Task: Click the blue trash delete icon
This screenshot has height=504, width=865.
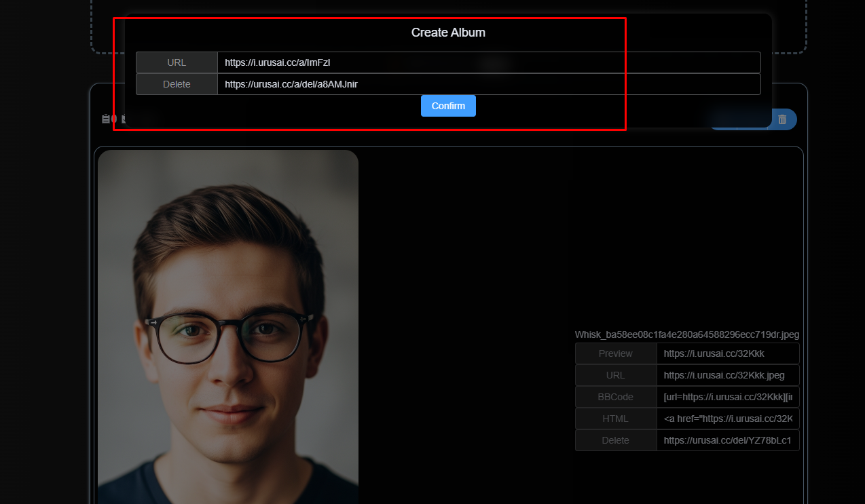Action: [782, 119]
